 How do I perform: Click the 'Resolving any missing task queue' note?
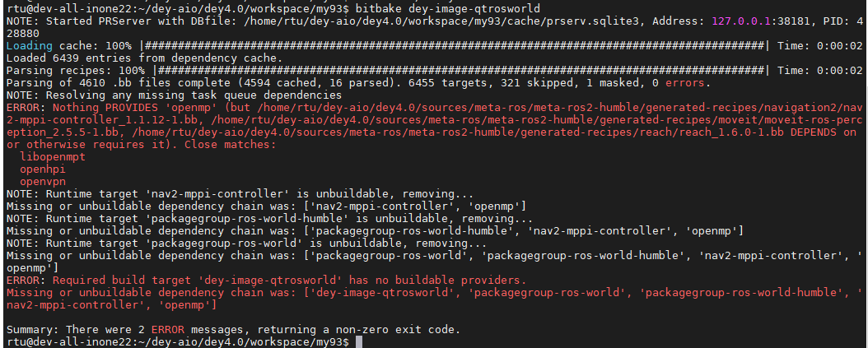[x=174, y=95]
